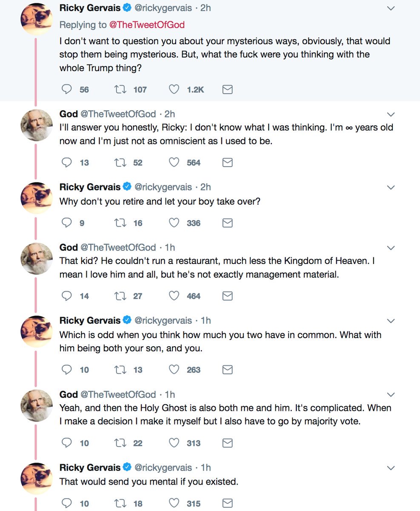Click the verified badge next to Ricky Gervais
The width and height of the screenshot is (420, 511).
point(126,8)
